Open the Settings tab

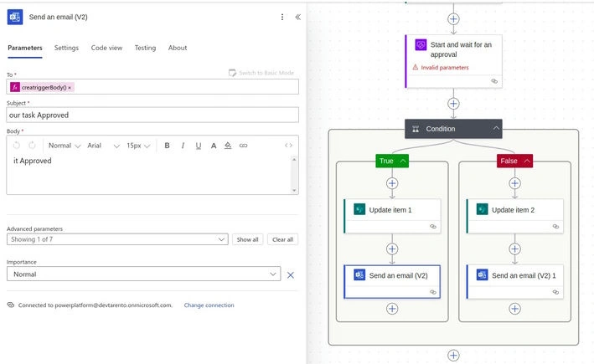coord(66,48)
